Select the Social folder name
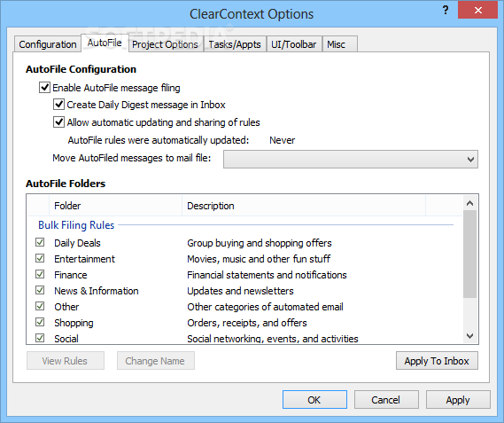 (x=66, y=339)
